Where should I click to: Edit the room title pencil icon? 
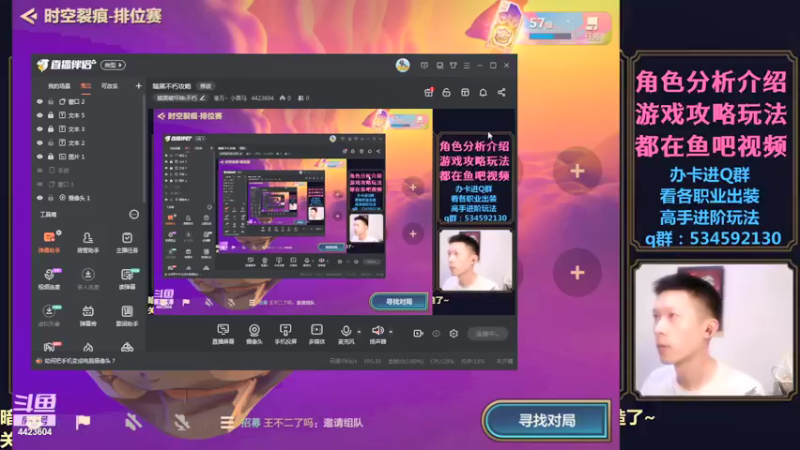coord(203,97)
